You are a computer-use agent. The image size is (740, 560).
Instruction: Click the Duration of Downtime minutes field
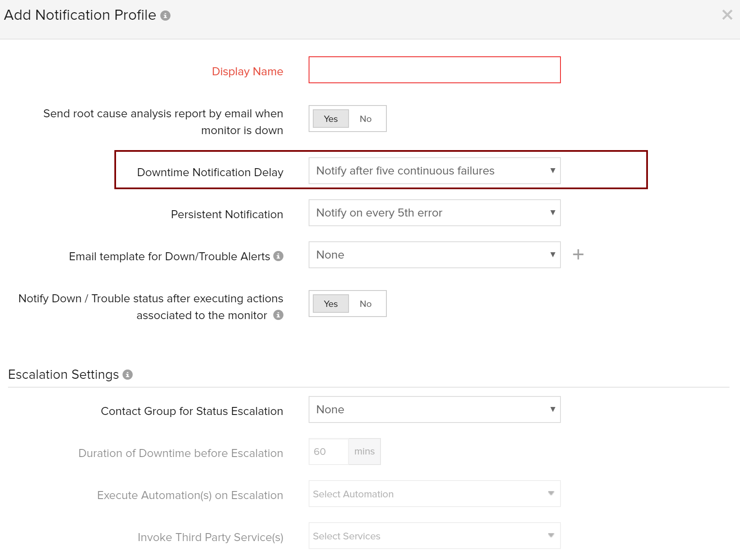[328, 452]
